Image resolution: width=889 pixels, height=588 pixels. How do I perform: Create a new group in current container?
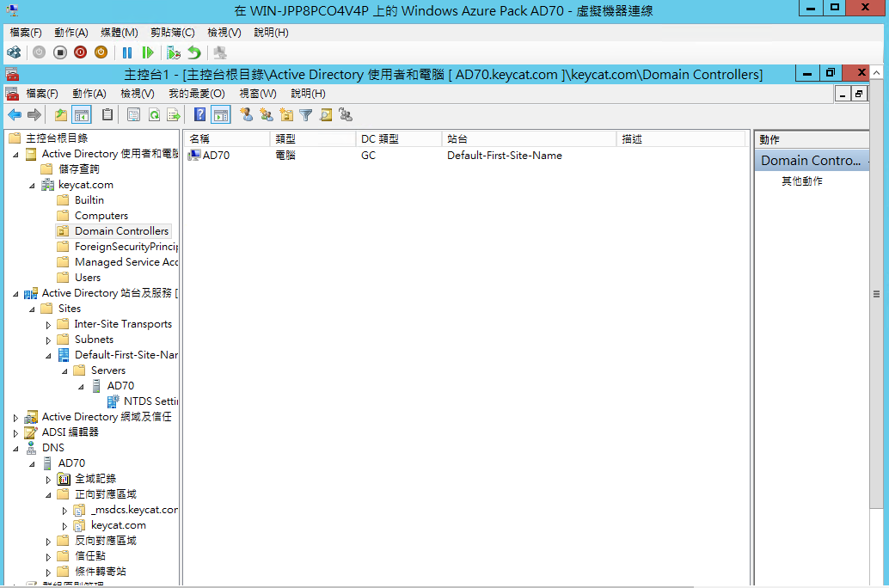pos(266,115)
